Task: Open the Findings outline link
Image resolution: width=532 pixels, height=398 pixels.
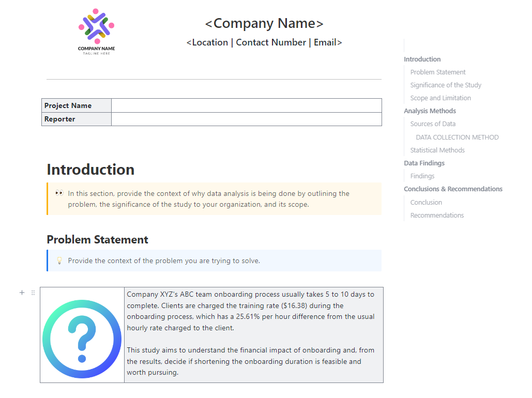Action: click(x=422, y=176)
